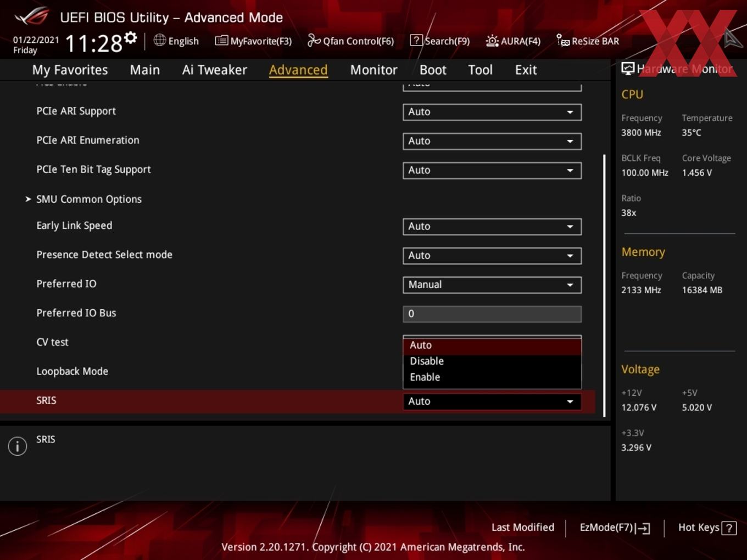
Task: Open the Preferred IO dropdown
Action: coord(492,284)
